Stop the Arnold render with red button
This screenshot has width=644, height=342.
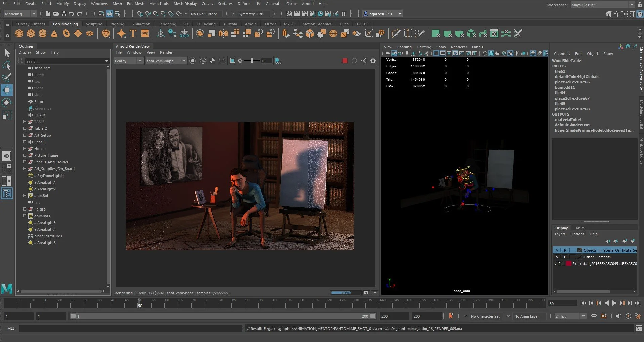(345, 61)
